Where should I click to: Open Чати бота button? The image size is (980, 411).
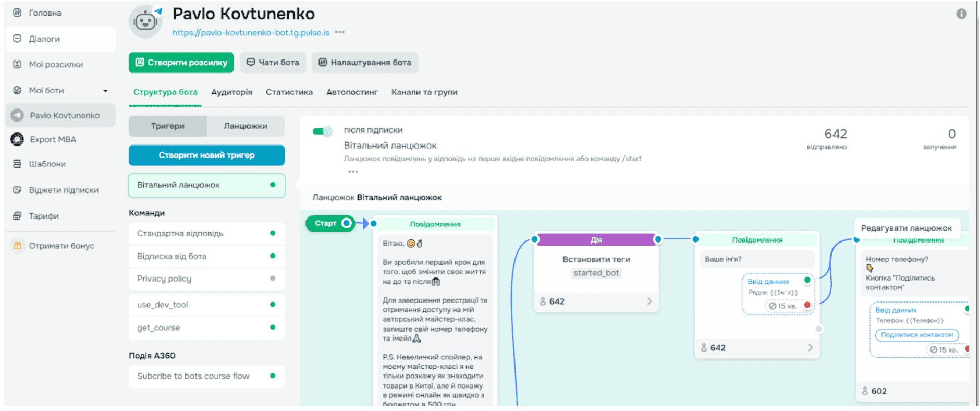point(273,63)
